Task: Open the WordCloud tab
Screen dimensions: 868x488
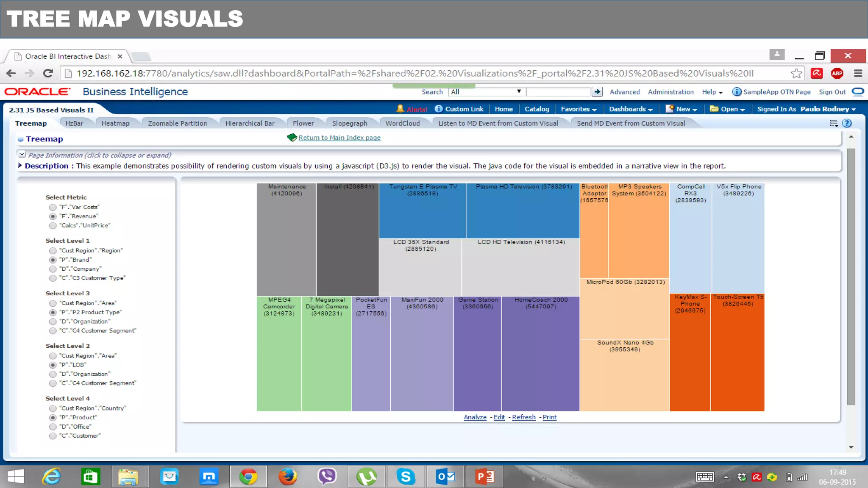Action: (x=402, y=123)
